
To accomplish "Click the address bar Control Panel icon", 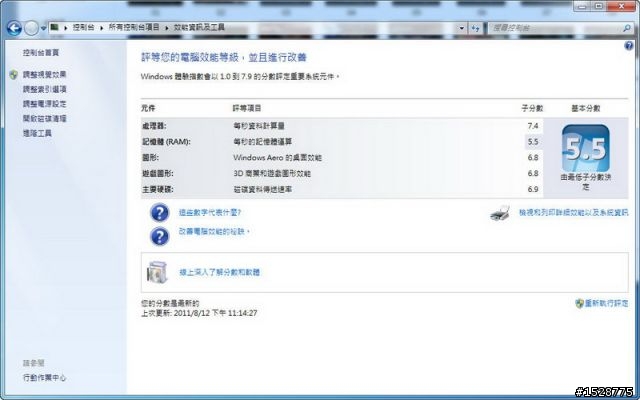I will point(54,27).
